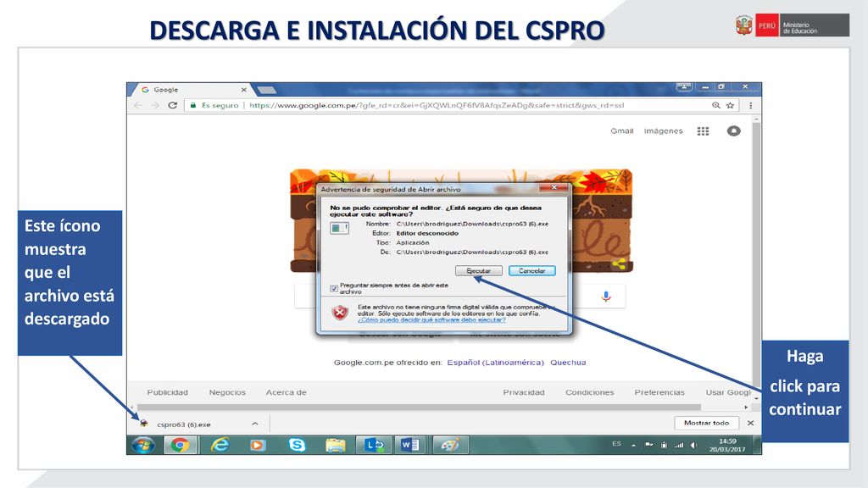Open Lync from the taskbar
This screenshot has width=868, height=488.
(x=374, y=445)
